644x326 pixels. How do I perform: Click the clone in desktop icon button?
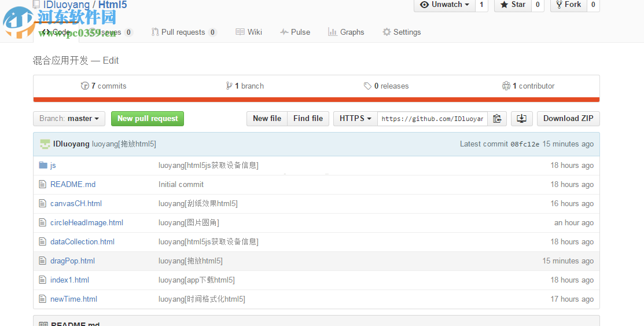tap(521, 118)
